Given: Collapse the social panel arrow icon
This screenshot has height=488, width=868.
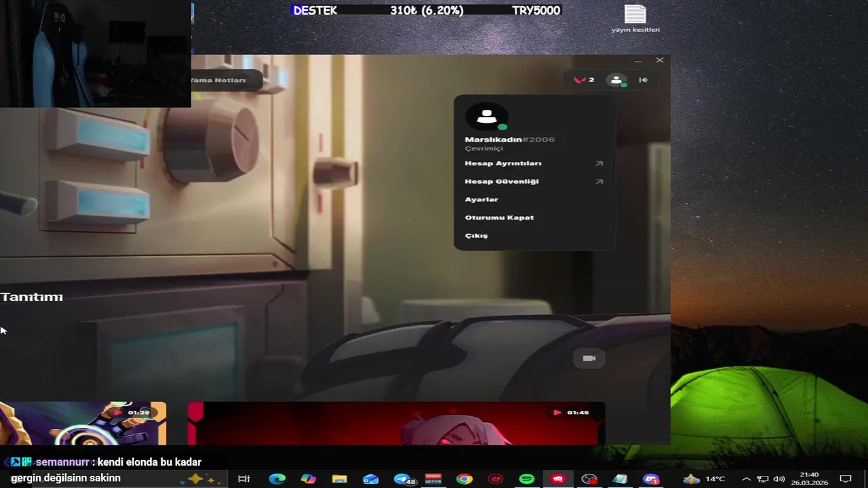Looking at the screenshot, I should [x=643, y=80].
